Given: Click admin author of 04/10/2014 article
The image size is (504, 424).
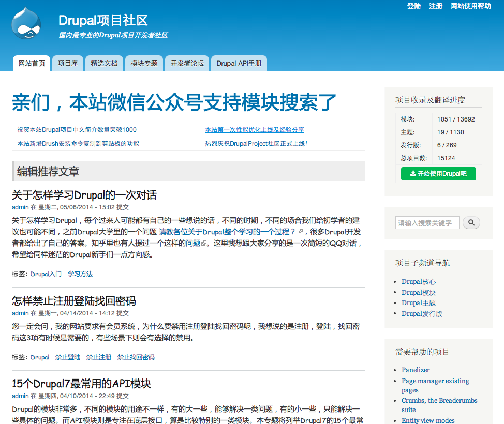Looking at the screenshot, I should pos(20,396).
